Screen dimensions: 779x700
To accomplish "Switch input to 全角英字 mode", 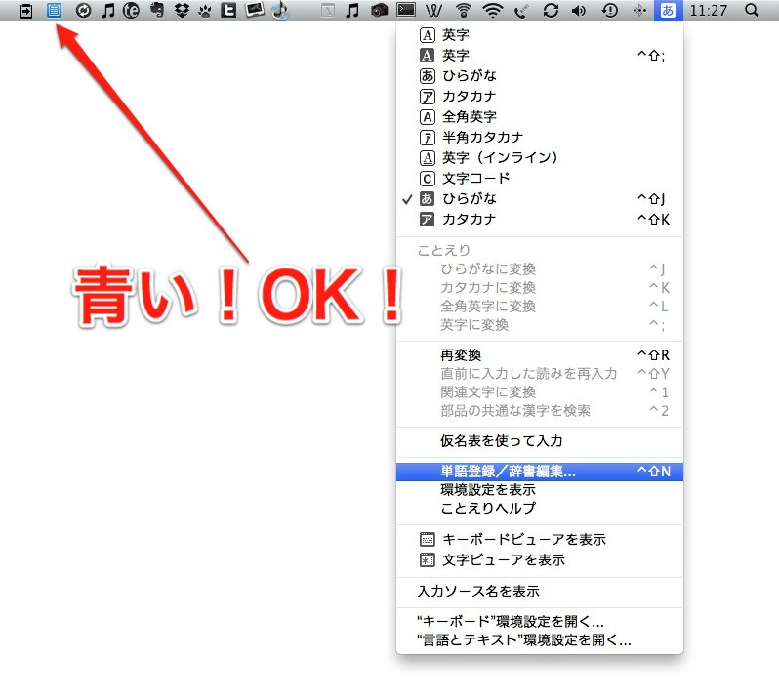I will 469,116.
